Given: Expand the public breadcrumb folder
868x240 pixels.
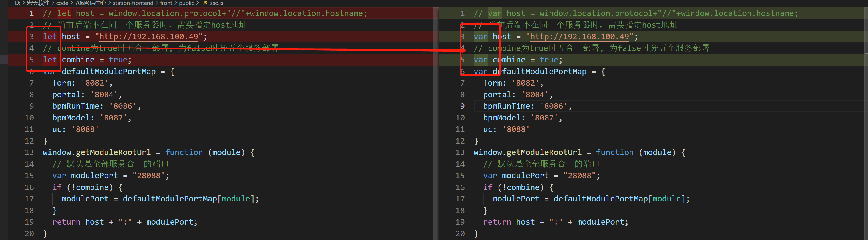Looking at the screenshot, I should tap(186, 3).
